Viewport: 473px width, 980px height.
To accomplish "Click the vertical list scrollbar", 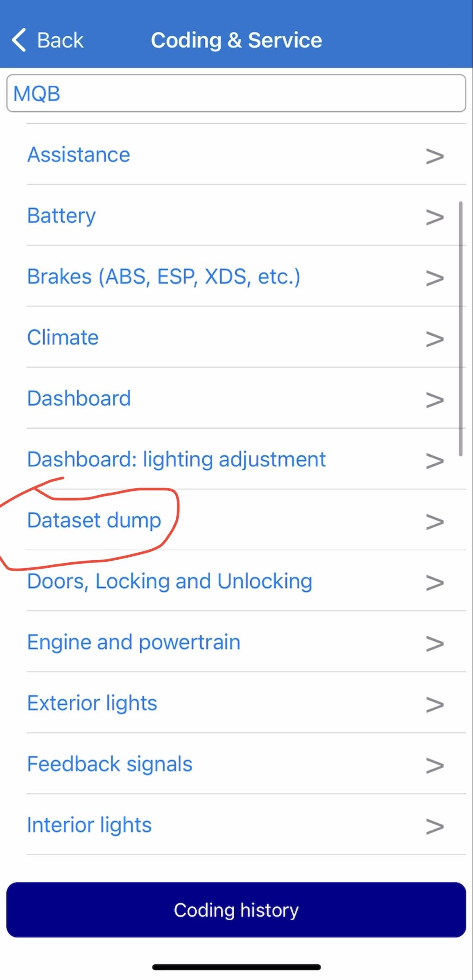I will point(461,328).
